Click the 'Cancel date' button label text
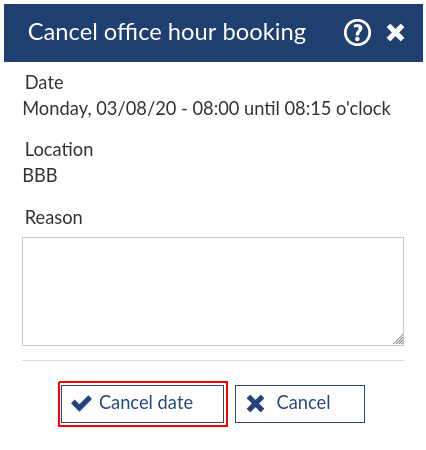 (x=146, y=403)
